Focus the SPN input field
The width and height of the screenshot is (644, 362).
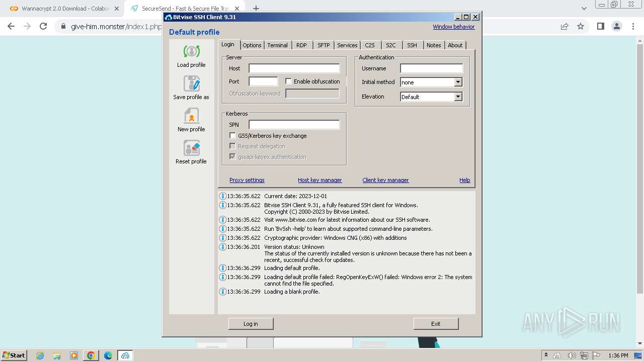294,125
